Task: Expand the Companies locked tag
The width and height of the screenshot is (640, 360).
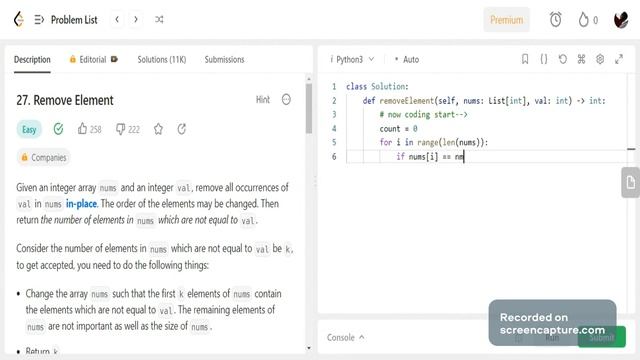Action: tap(44, 158)
